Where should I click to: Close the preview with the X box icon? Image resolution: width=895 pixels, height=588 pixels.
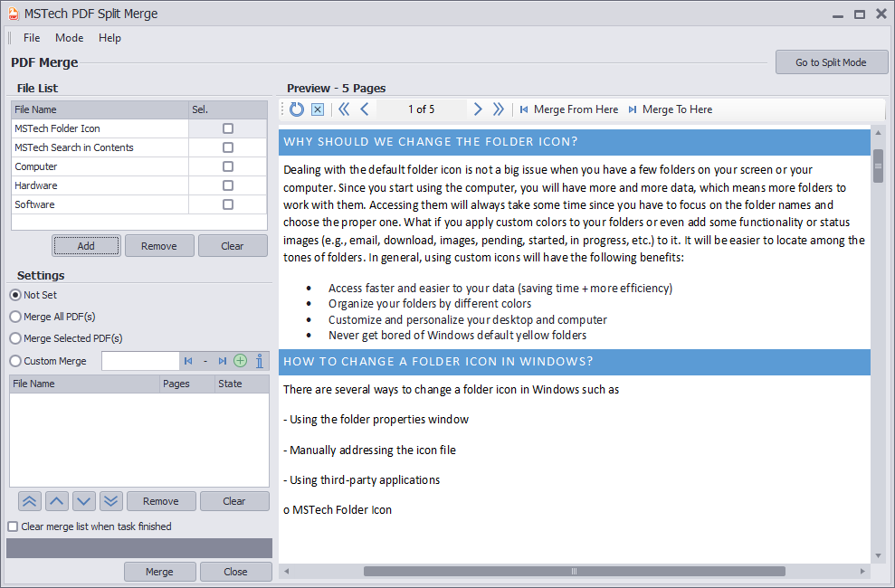click(318, 109)
